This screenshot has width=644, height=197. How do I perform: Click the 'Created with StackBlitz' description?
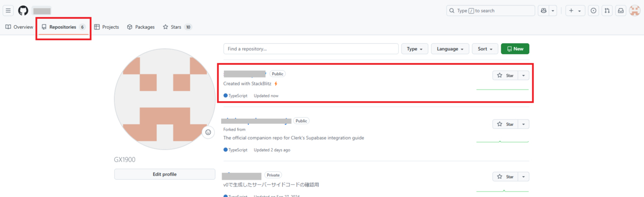[x=251, y=84]
